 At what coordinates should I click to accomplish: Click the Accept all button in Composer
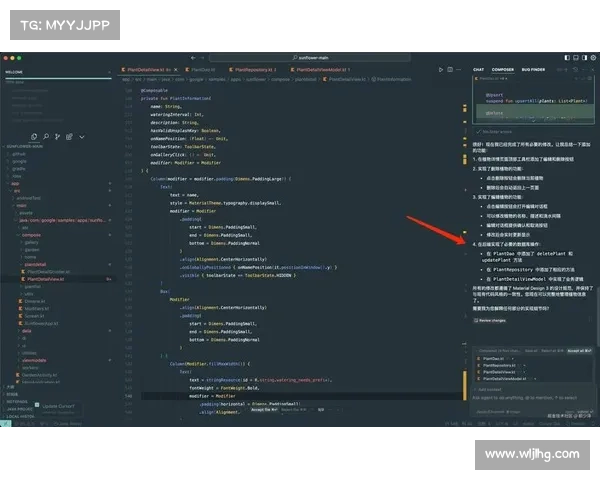click(x=579, y=351)
